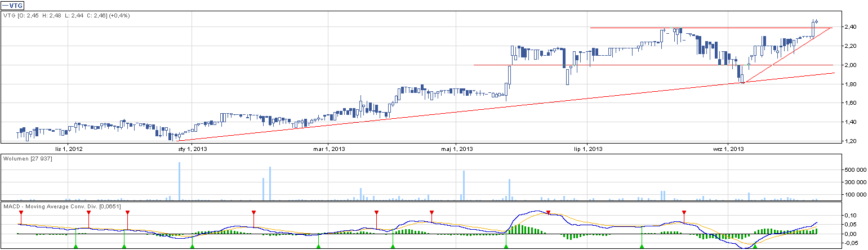
Task: Click the last candlestick above 2,40
Action: click(x=817, y=22)
